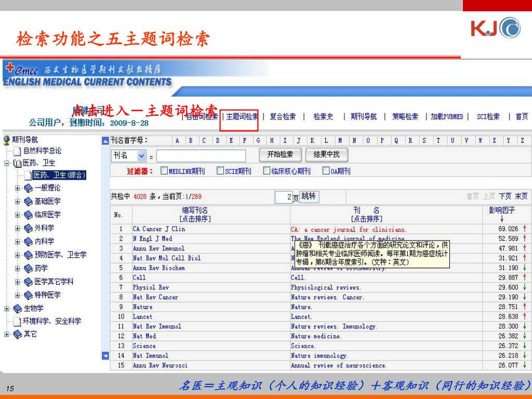
Task: Go to 下页 next page link
Action: (x=505, y=196)
